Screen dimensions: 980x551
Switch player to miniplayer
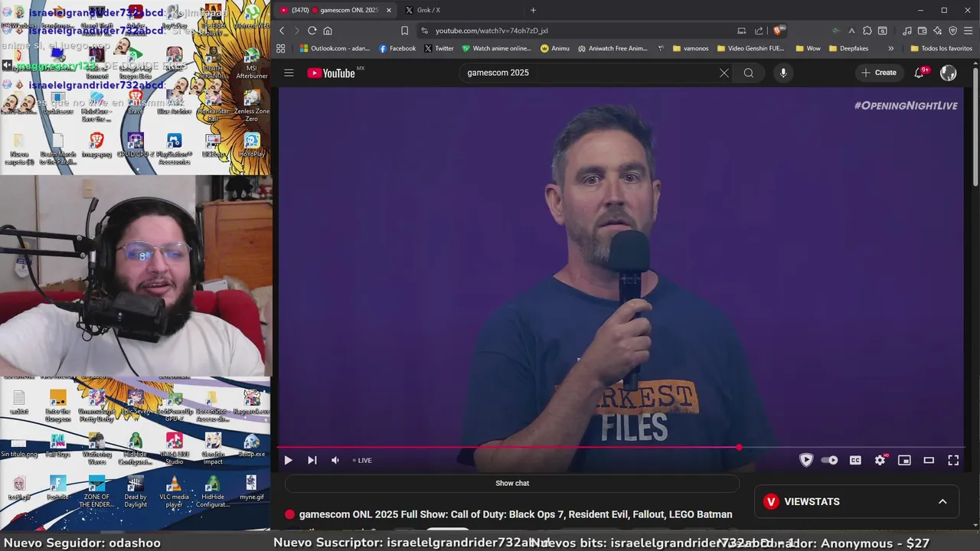coord(904,460)
